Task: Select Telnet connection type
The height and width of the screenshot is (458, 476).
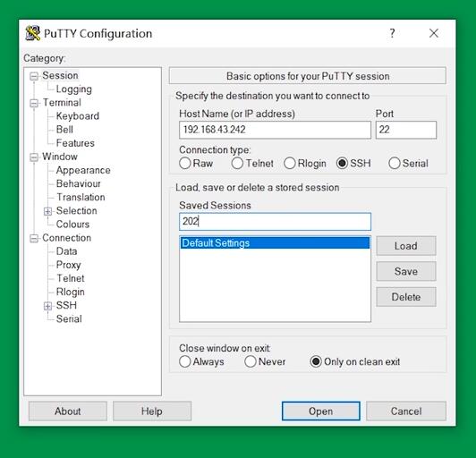Action: tap(237, 163)
